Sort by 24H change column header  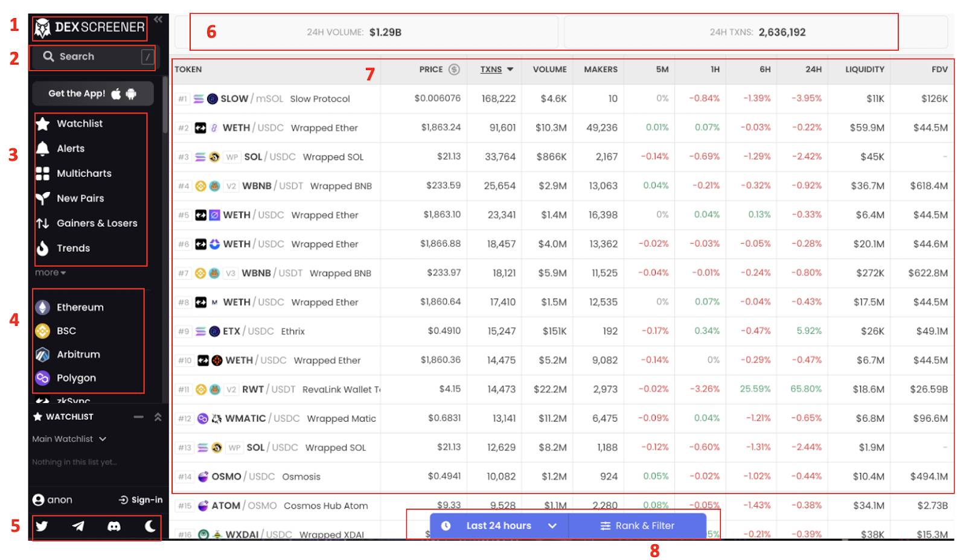tap(813, 69)
